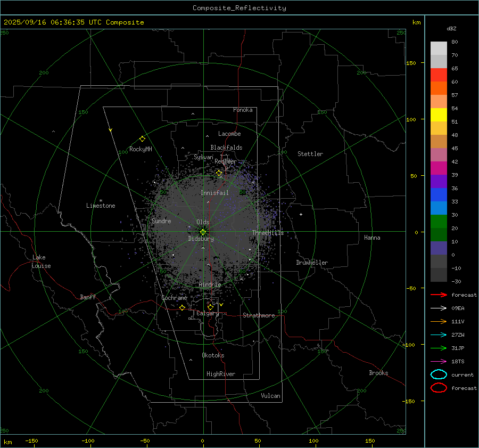
Task: Select the orange 111V arrow in legend
Action: coord(439,321)
